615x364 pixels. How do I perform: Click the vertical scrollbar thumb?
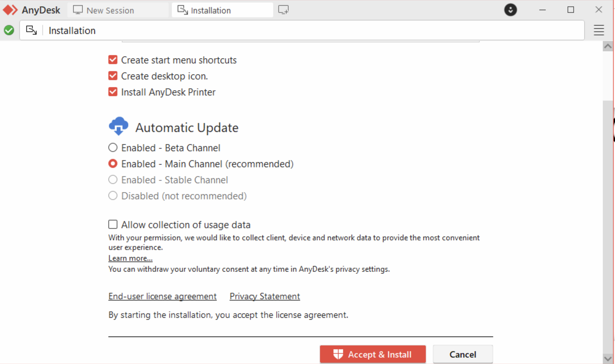[x=608, y=227]
